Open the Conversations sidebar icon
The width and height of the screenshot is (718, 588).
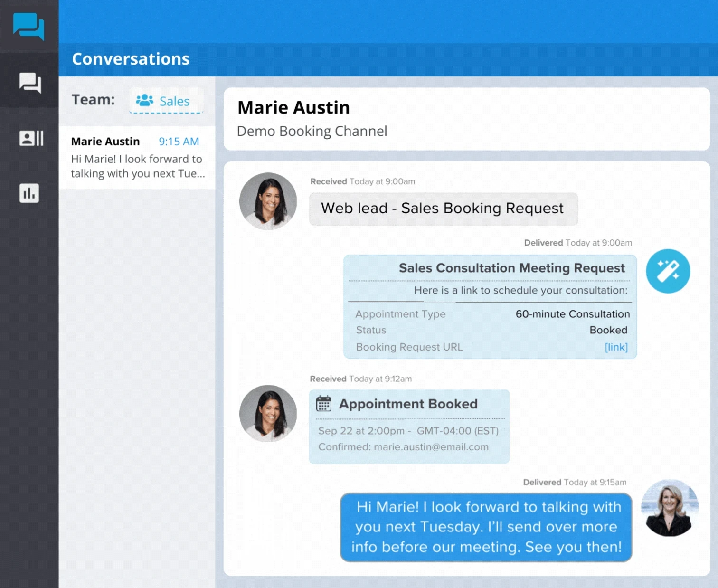[30, 83]
